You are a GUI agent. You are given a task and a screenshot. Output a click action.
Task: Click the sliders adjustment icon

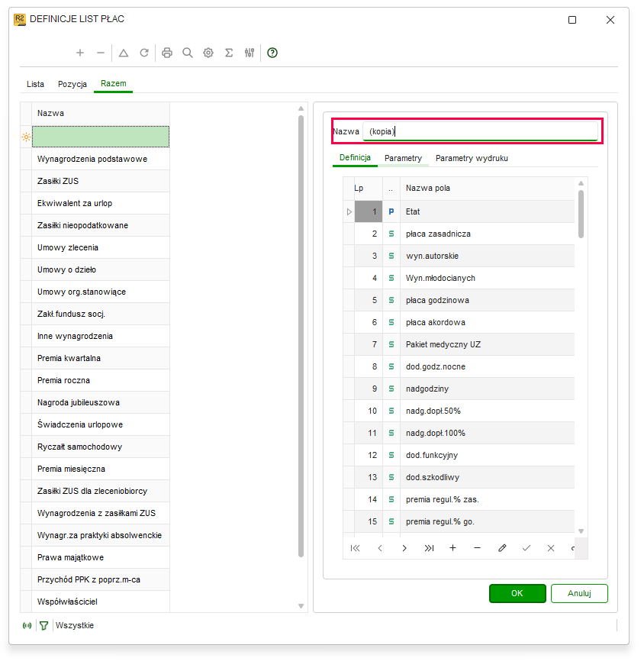point(250,53)
